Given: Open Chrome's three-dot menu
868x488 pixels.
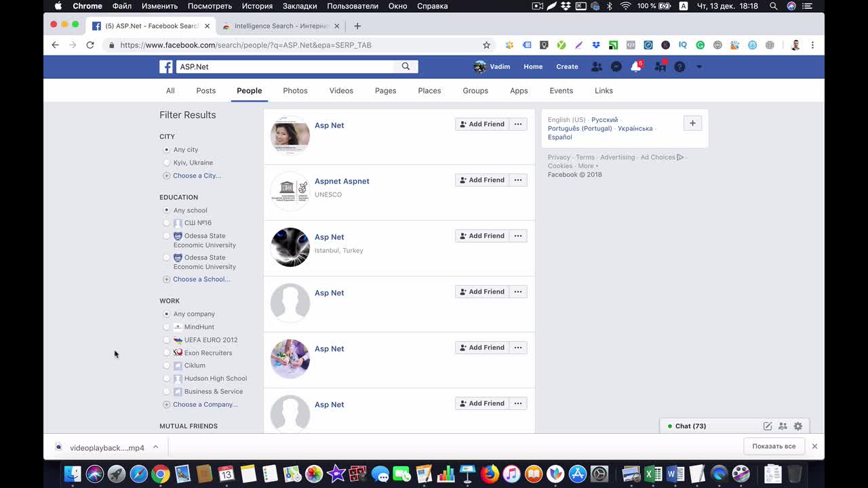Looking at the screenshot, I should pos(812,45).
